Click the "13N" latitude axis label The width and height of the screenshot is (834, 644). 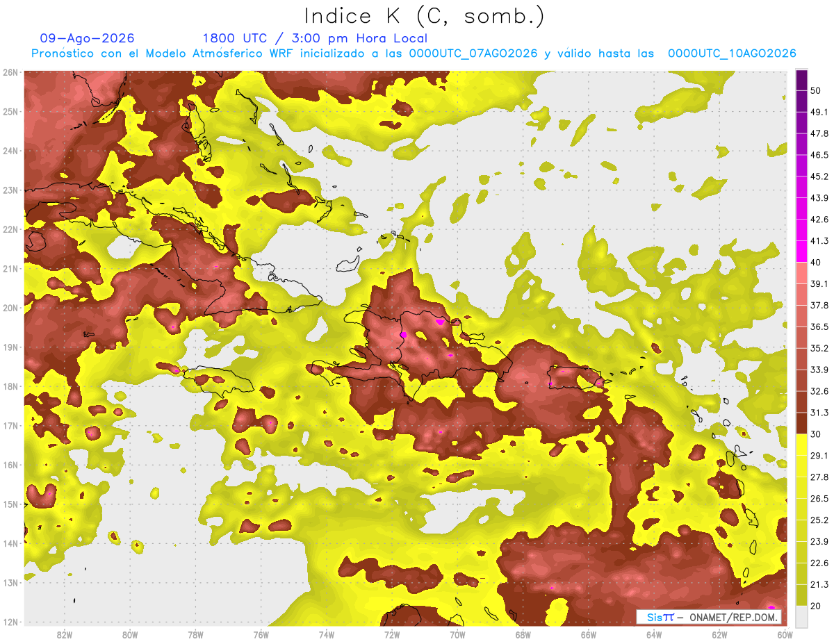click(10, 583)
